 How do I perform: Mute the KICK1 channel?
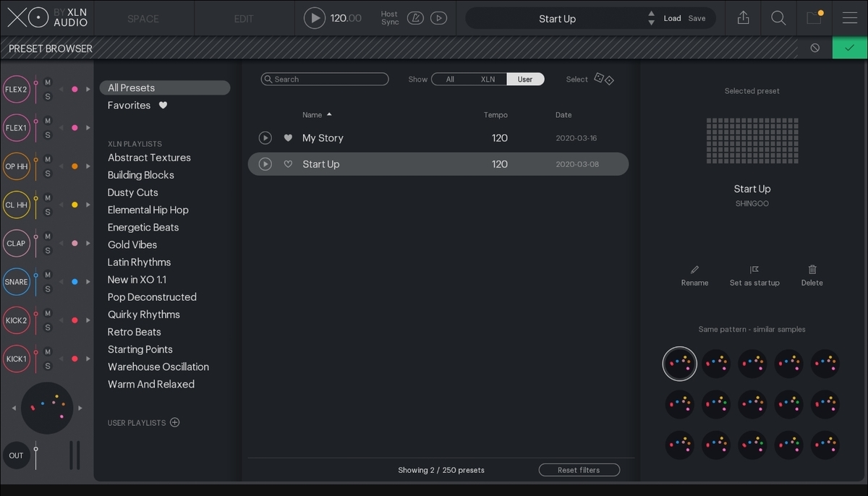[48, 352]
